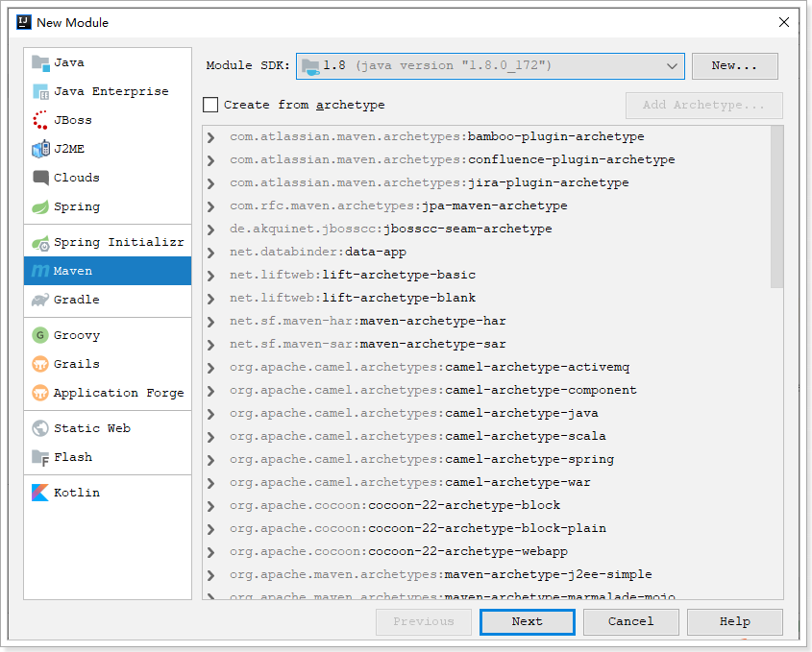Choose Spring Initializr label in module list
812x652 pixels.
[118, 242]
